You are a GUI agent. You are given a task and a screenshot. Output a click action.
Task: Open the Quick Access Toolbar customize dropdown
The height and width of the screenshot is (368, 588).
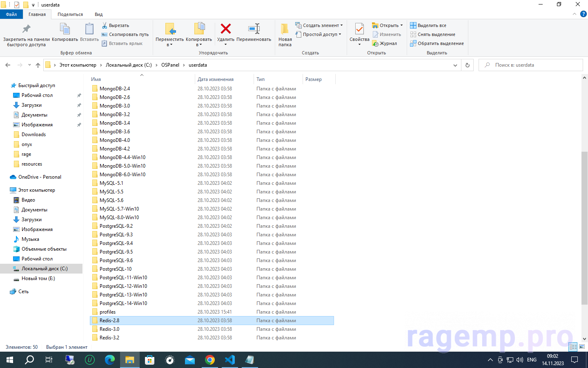[33, 5]
